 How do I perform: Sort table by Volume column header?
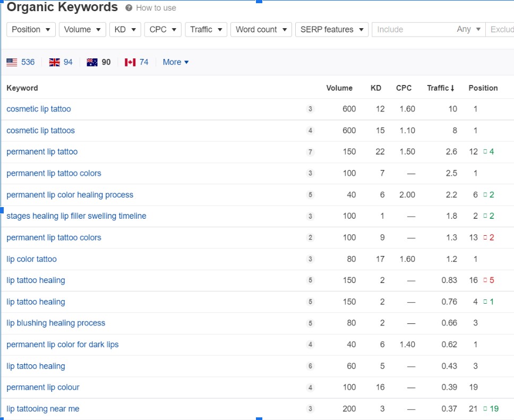[x=339, y=88]
